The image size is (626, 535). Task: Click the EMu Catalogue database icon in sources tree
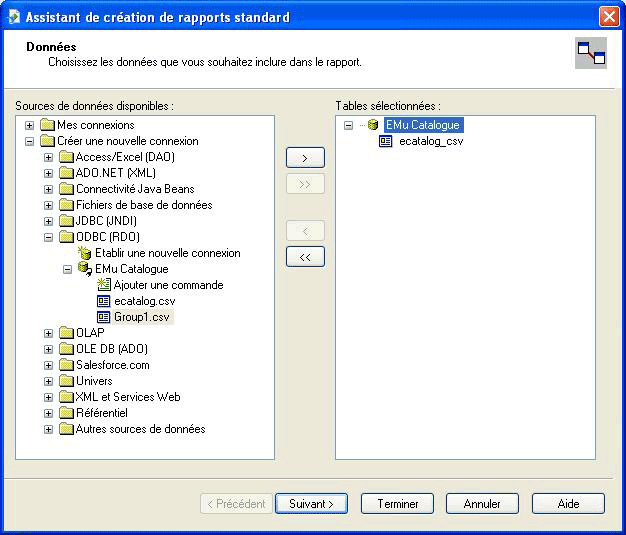pos(85,269)
